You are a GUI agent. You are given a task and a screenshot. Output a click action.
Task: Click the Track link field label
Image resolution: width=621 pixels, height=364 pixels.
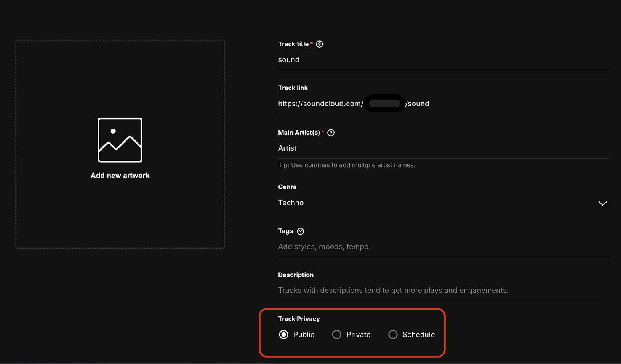tap(293, 88)
